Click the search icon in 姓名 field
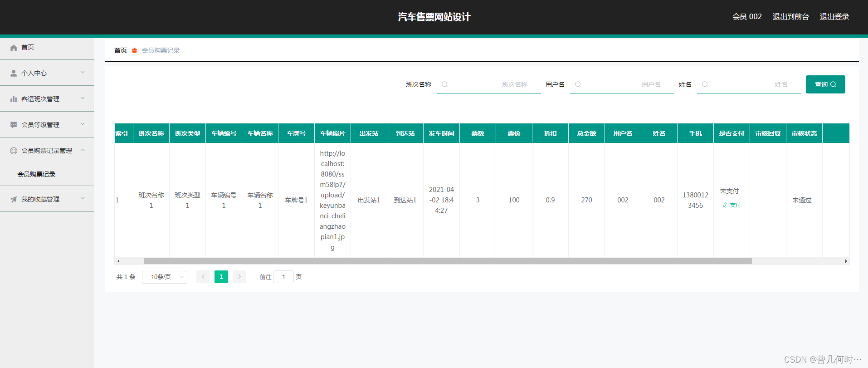The height and width of the screenshot is (368, 868). [705, 84]
